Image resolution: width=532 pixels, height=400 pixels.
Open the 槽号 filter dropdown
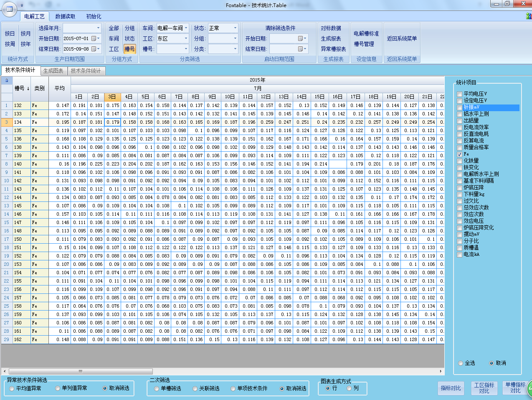186,49
